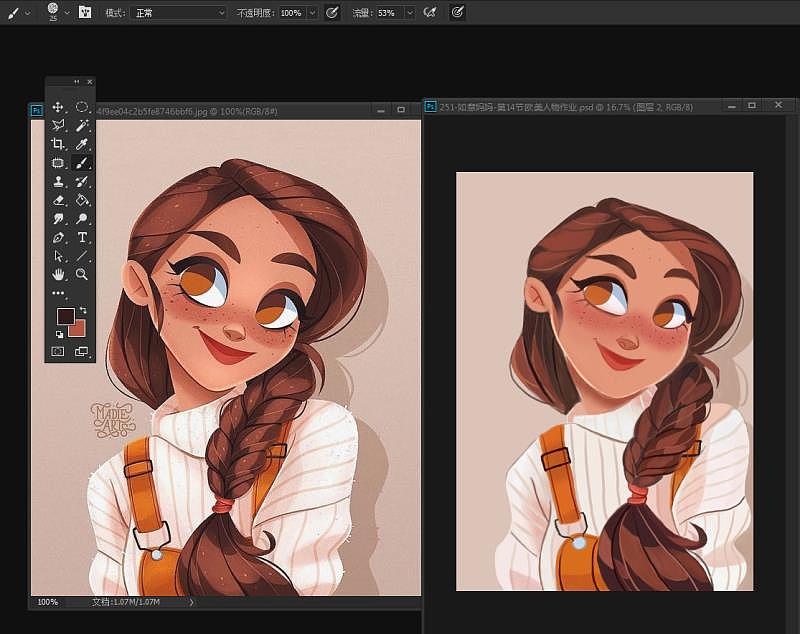Image resolution: width=800 pixels, height=634 pixels.
Task: Minimize the jpg document window
Action: pyautogui.click(x=381, y=110)
